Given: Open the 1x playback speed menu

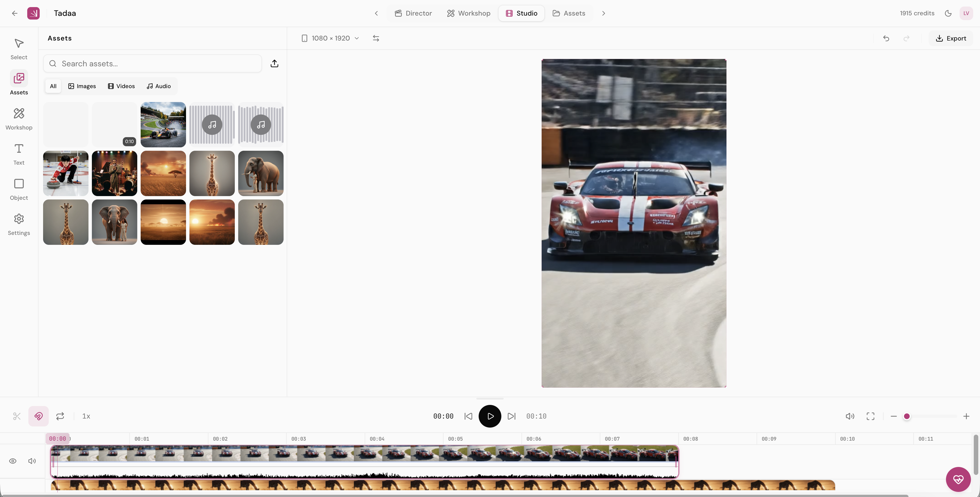Looking at the screenshot, I should click(86, 416).
